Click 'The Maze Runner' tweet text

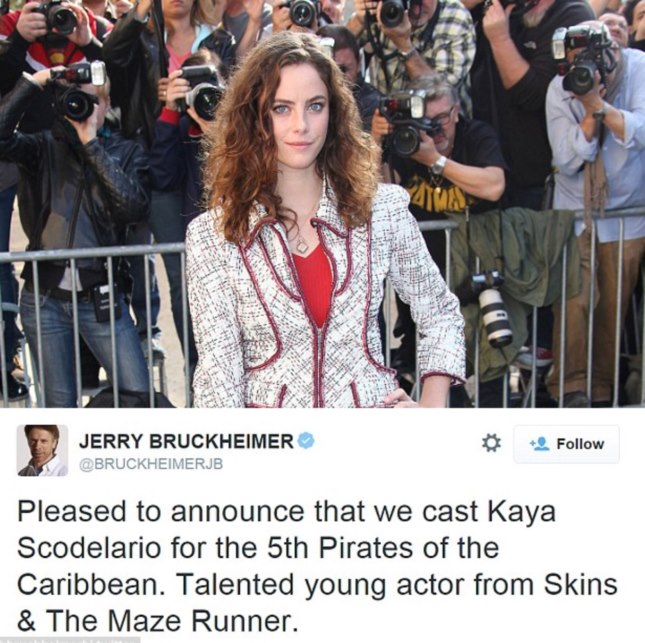pyautogui.click(x=170, y=620)
